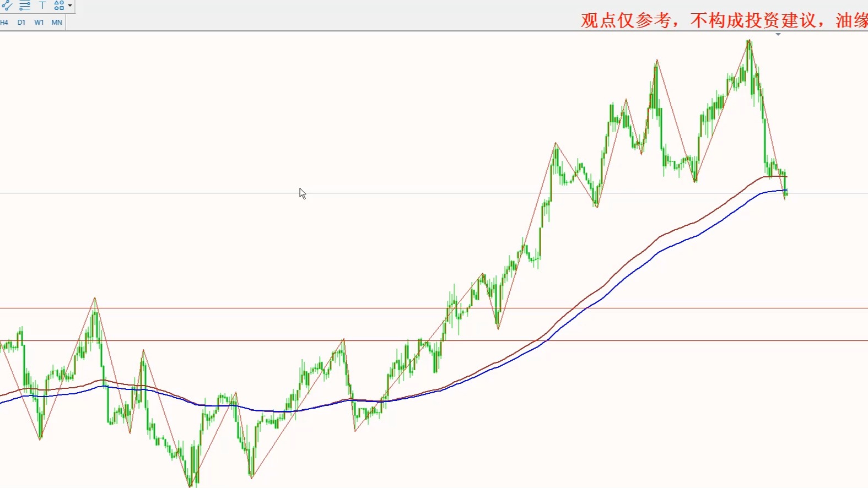Select the equidistant channel drawing tool
This screenshot has height=488, width=868.
(7, 6)
